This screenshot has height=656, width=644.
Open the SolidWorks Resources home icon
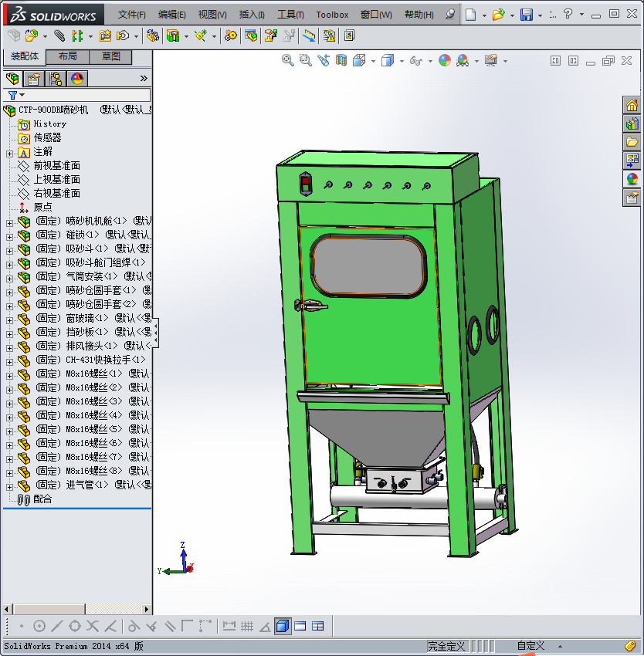click(x=632, y=106)
